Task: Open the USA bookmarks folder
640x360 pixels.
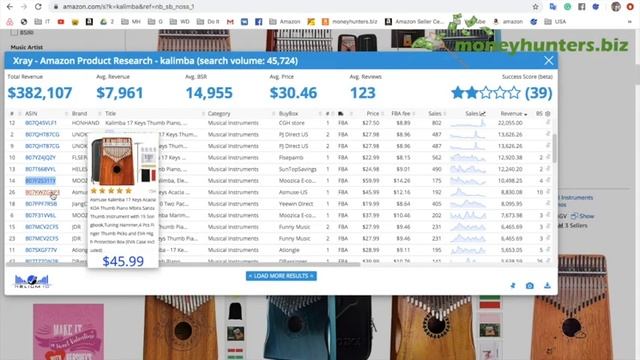Action: (x=556, y=22)
